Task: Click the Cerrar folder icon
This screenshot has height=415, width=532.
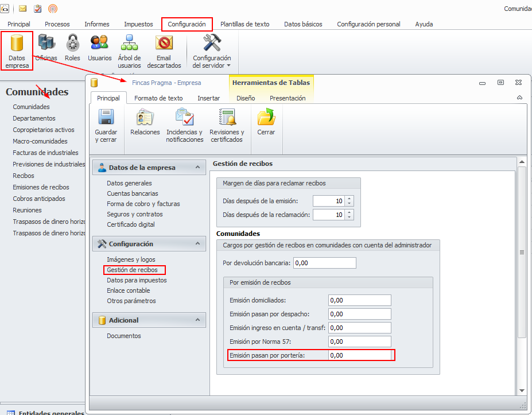Action: tap(266, 122)
